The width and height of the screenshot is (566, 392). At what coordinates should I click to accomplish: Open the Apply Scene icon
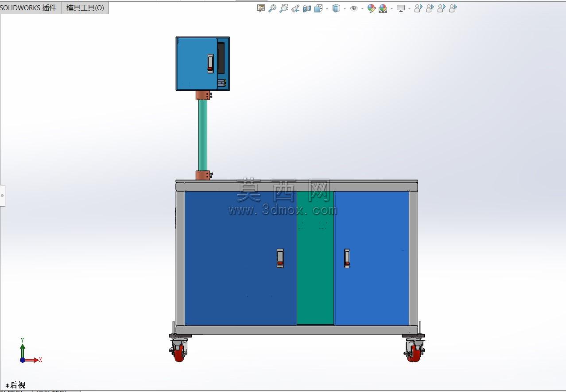(383, 8)
